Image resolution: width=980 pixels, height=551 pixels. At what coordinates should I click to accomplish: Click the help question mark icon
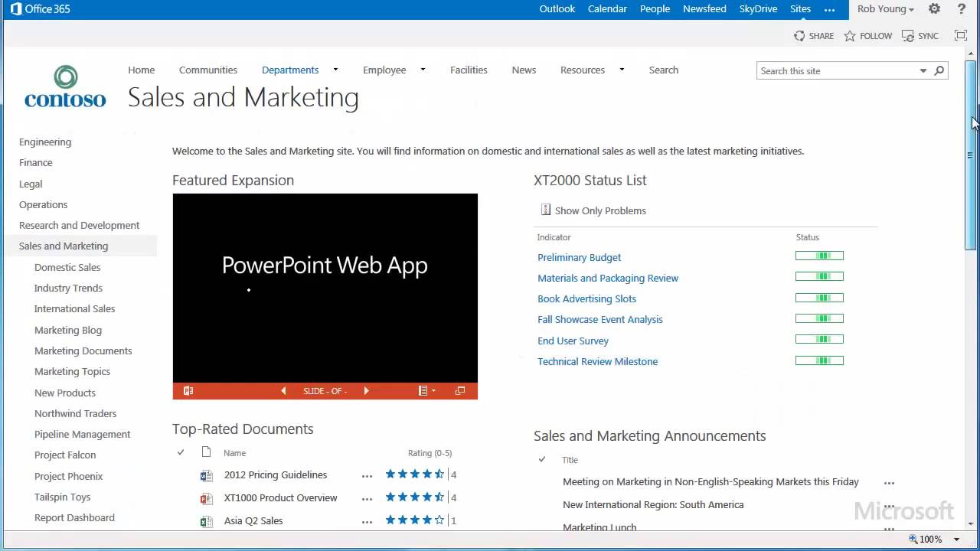962,9
